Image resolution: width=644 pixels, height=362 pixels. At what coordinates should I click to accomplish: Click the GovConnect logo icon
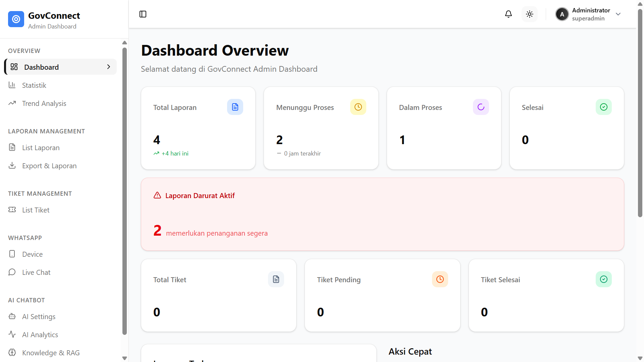(16, 19)
